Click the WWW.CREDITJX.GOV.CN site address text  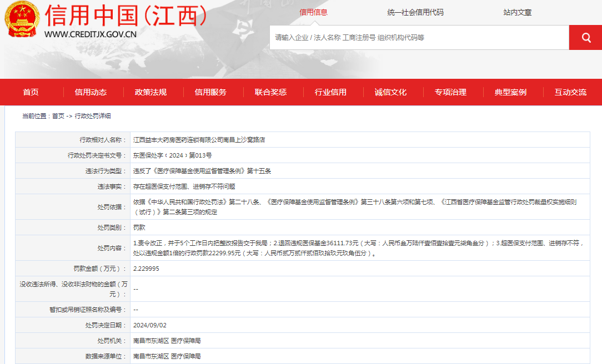[x=90, y=34]
